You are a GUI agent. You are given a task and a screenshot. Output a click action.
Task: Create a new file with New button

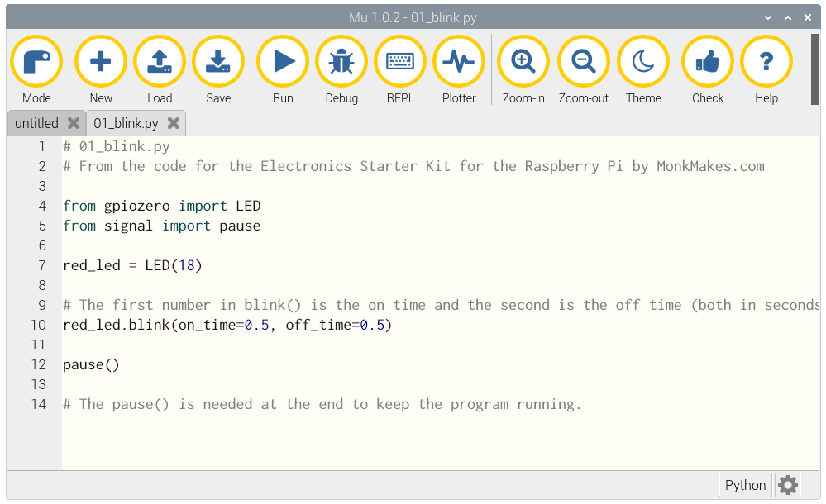point(101,62)
